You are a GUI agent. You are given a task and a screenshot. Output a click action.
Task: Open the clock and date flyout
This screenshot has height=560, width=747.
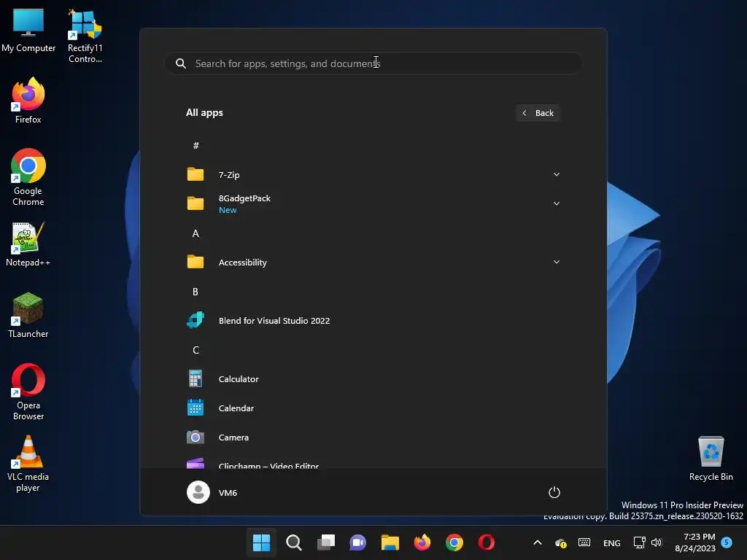click(x=695, y=542)
